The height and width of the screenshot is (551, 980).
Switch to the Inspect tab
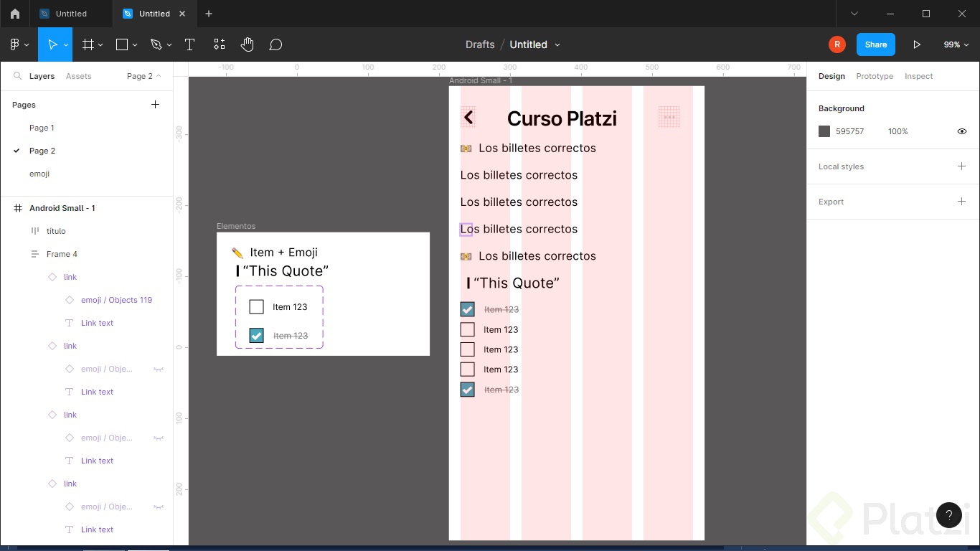(x=918, y=76)
